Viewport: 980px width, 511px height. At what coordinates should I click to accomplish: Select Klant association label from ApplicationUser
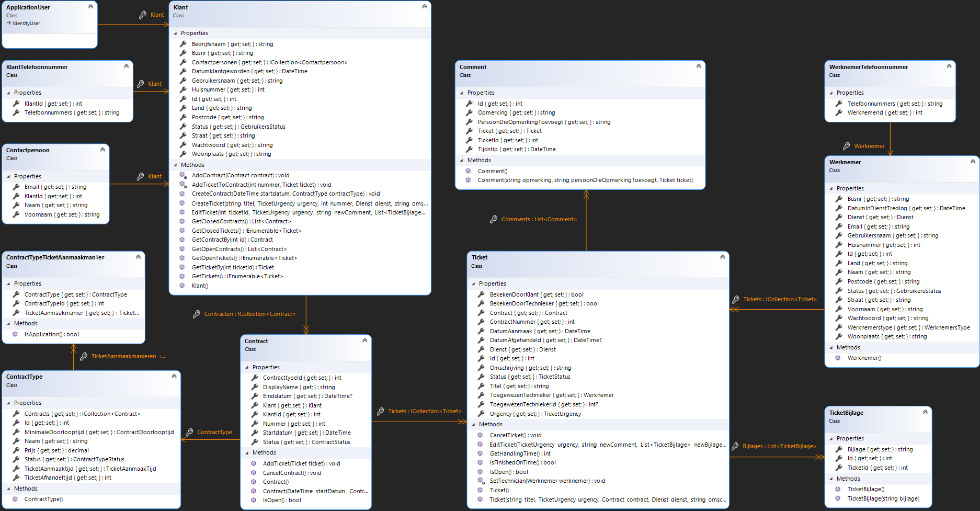[157, 15]
